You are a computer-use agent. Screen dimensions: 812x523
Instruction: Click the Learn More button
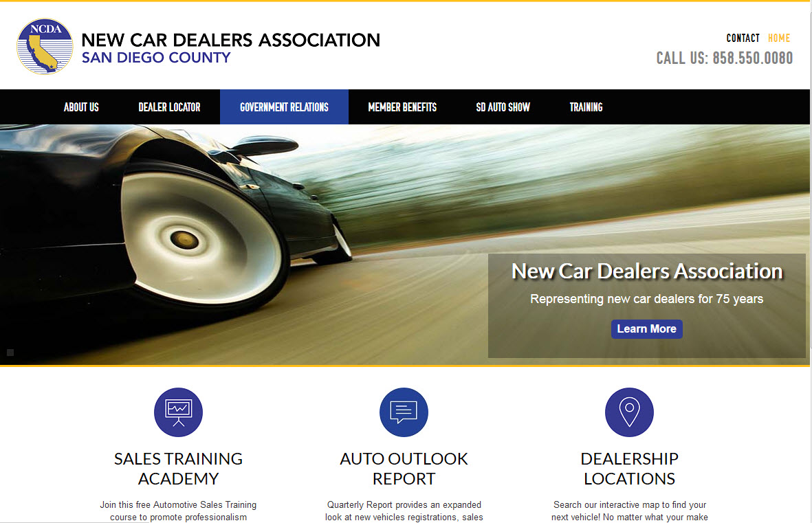(646, 329)
